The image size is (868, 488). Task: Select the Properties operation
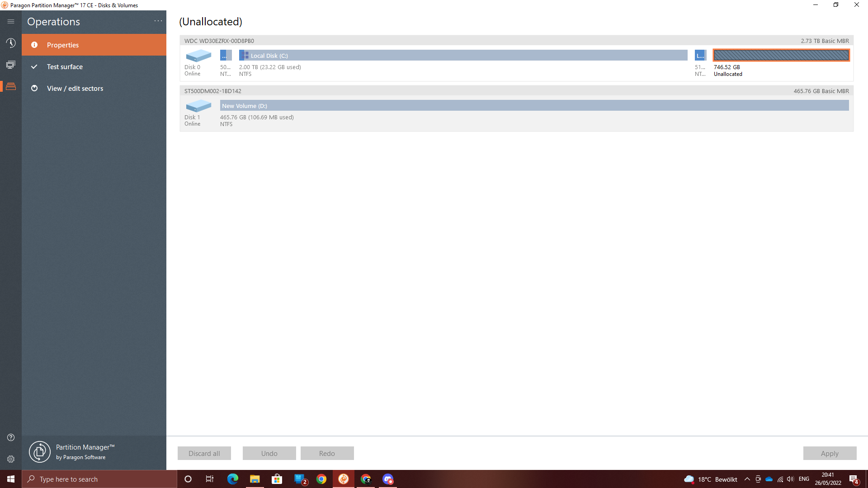[x=94, y=45]
